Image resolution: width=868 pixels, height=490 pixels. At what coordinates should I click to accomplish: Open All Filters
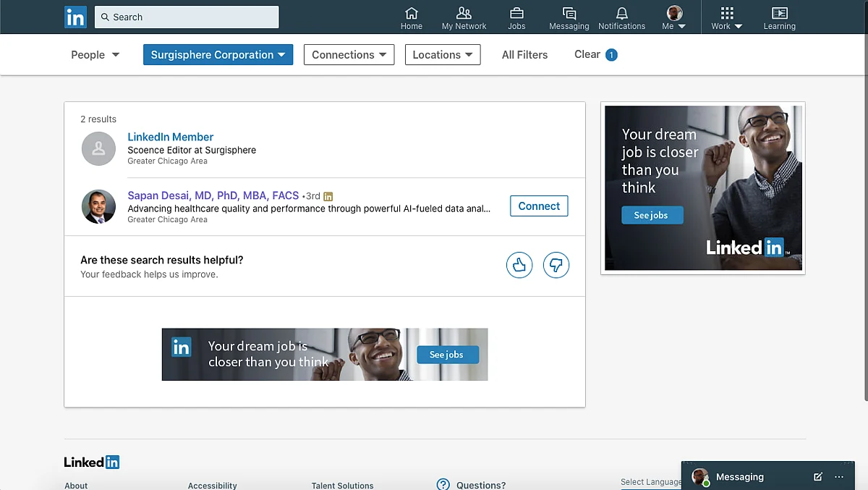524,55
